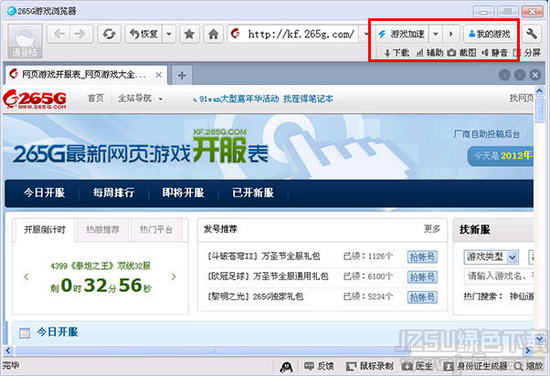
Task: Open the 游戏加速 dropdown arrow
Action: pyautogui.click(x=435, y=34)
